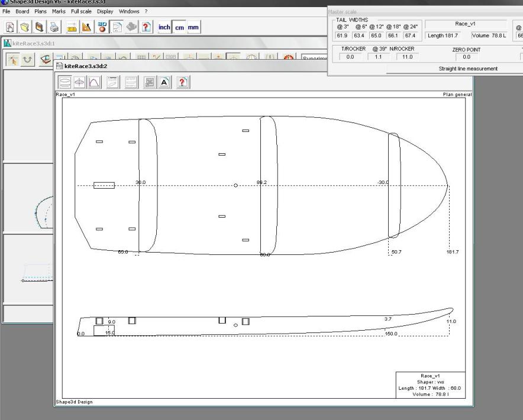Screen dimensions: 523x420
Task: Click the text annotation 'A' icon
Action: point(164,83)
